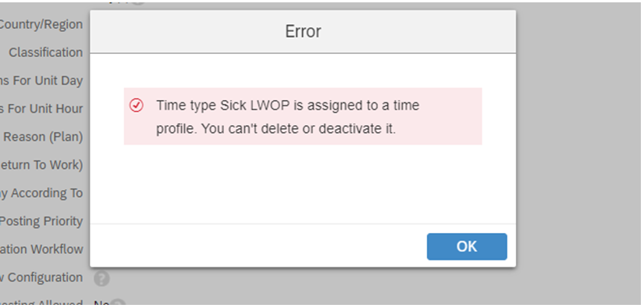
Task: Open help icon beside Configuration field
Action: (x=101, y=278)
